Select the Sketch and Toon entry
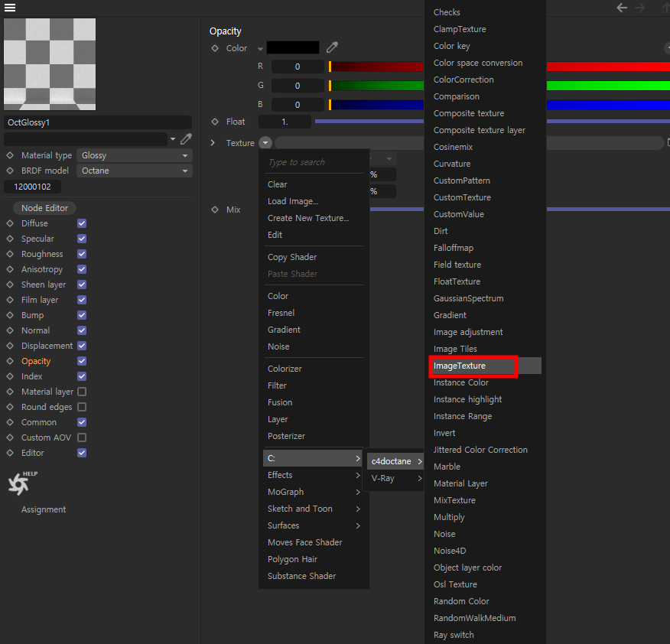Image resolution: width=670 pixels, height=644 pixels. click(x=300, y=509)
